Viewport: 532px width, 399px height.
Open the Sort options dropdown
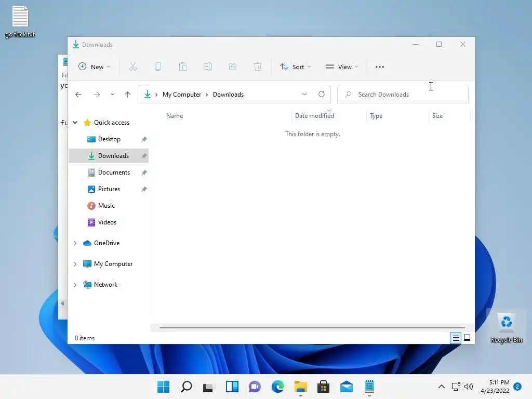[295, 67]
